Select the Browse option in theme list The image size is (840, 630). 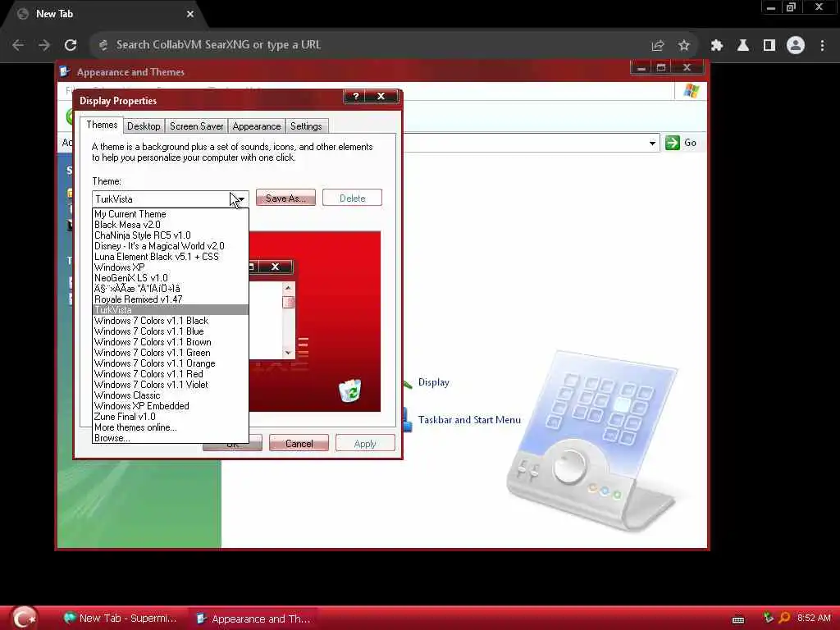[x=171, y=438]
